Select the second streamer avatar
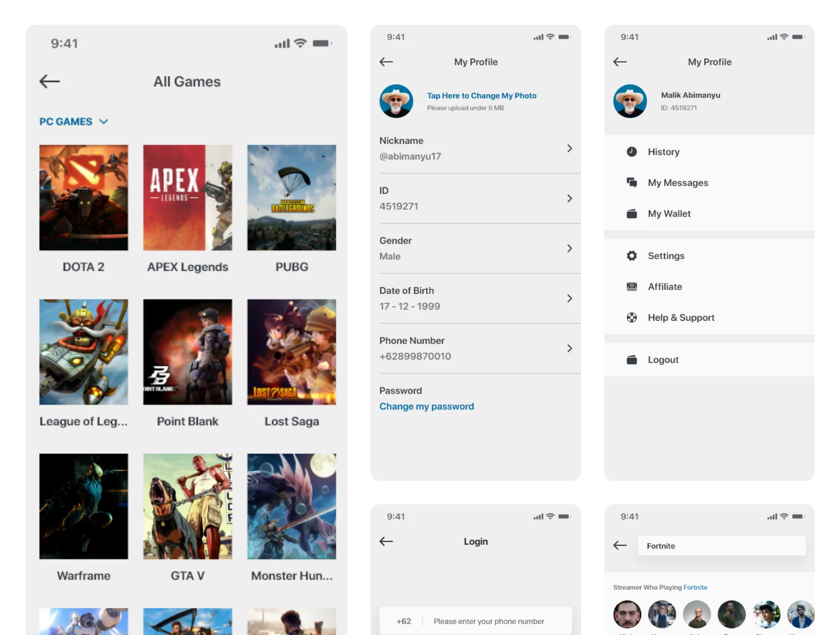Screen dimensions: 840x635 pos(662,614)
